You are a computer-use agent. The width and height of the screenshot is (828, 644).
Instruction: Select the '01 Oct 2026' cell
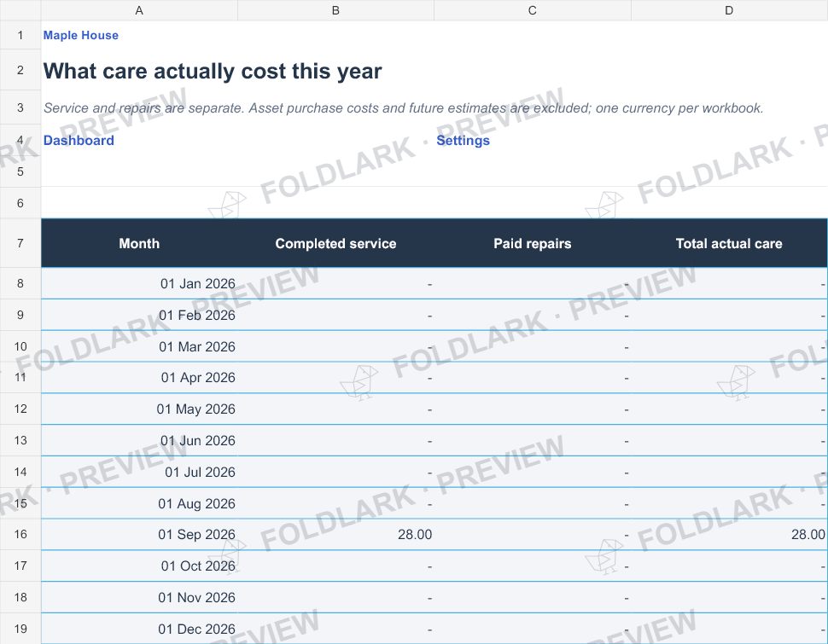pos(139,566)
